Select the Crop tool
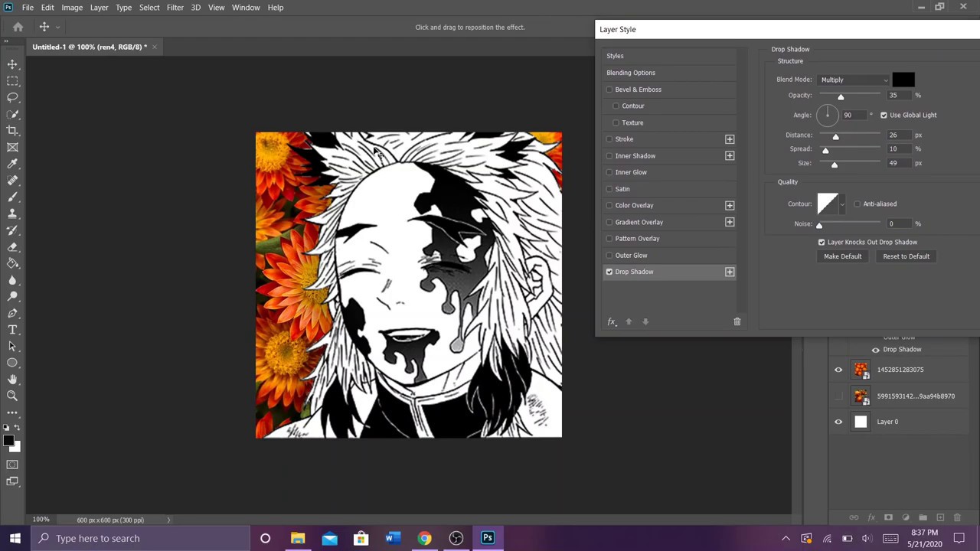980x551 pixels. coord(12,131)
